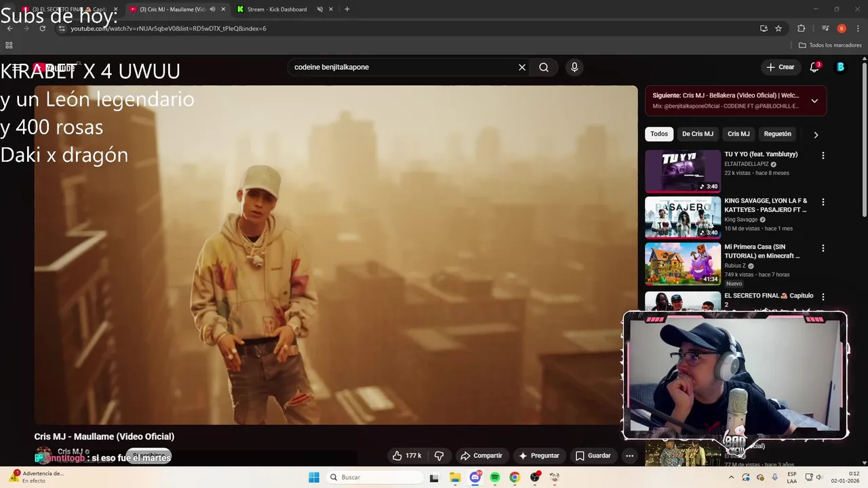Select the Cris MJ filter chip
The image size is (868, 488).
click(x=738, y=134)
